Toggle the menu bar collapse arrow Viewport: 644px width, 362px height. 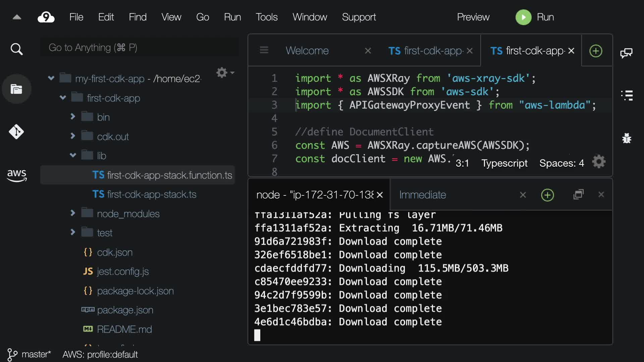pos(17,17)
